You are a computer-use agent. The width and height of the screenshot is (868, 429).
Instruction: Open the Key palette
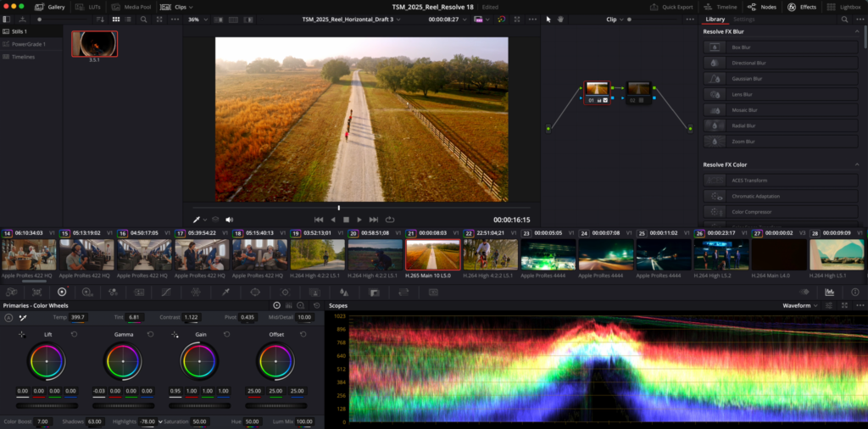tap(374, 292)
